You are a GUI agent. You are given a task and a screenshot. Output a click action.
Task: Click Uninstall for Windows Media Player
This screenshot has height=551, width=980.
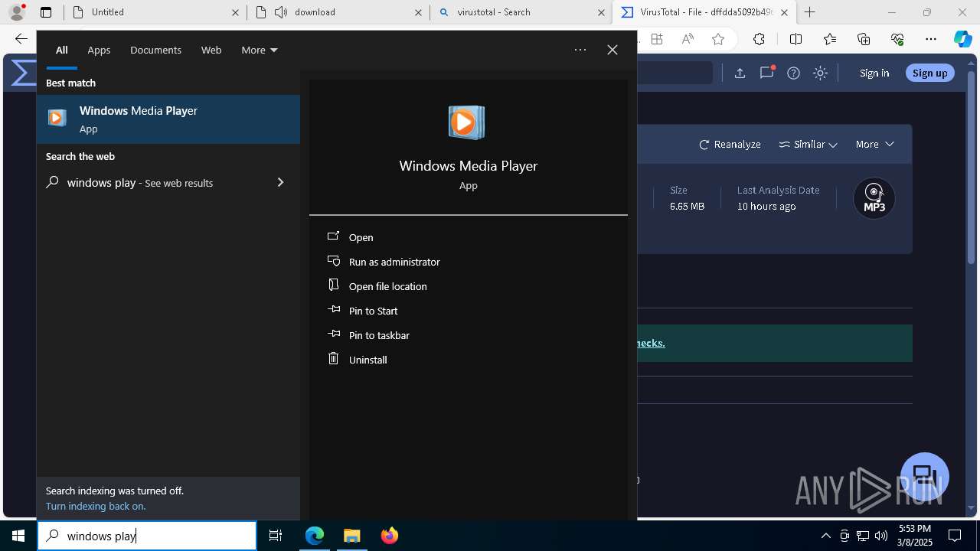pos(367,360)
